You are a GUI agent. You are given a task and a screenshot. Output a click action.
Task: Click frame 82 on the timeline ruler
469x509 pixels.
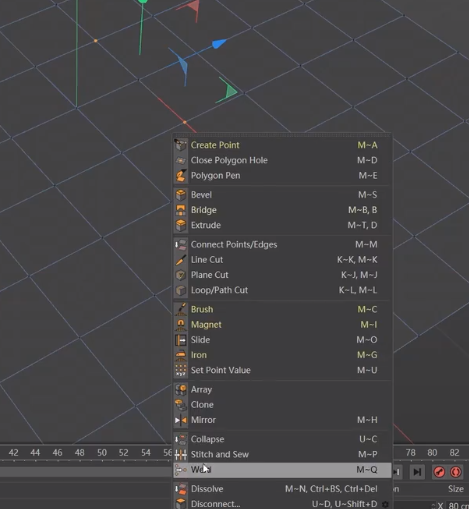pos(454,453)
